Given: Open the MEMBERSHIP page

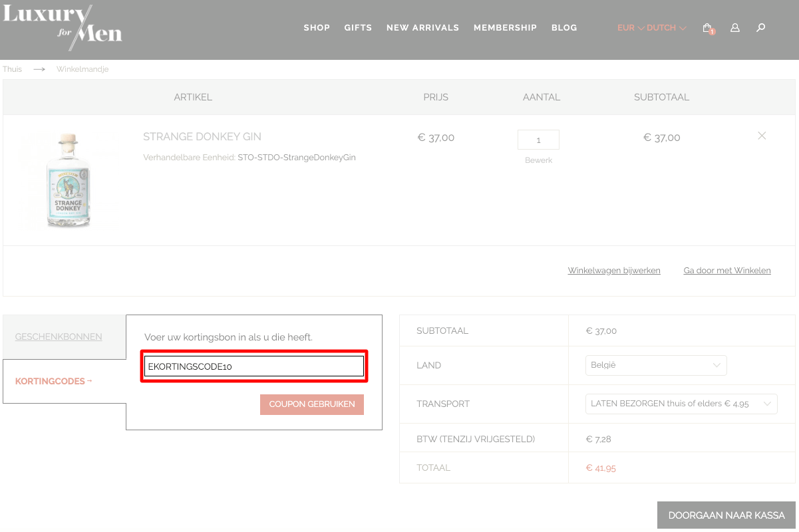Looking at the screenshot, I should coord(505,28).
